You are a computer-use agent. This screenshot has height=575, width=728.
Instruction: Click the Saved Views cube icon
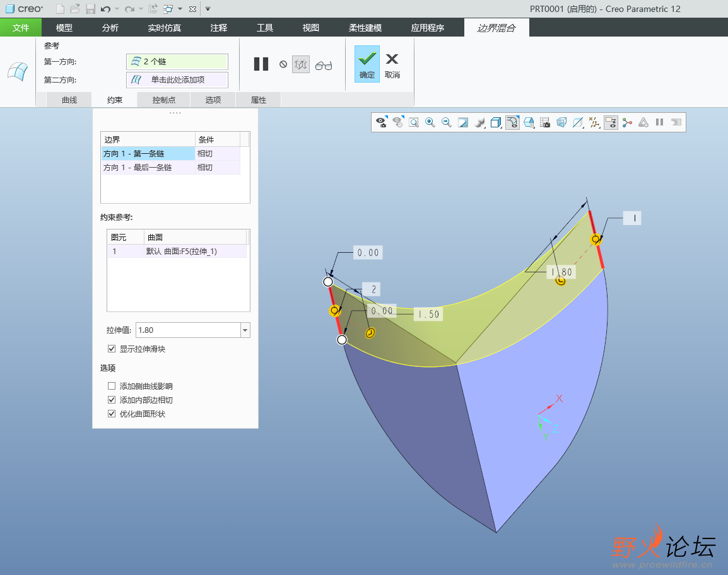point(496,122)
